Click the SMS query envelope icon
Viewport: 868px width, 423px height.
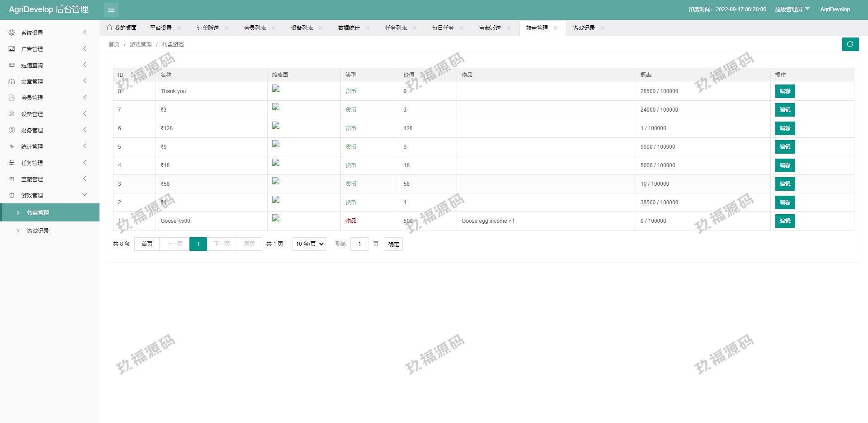(12, 65)
